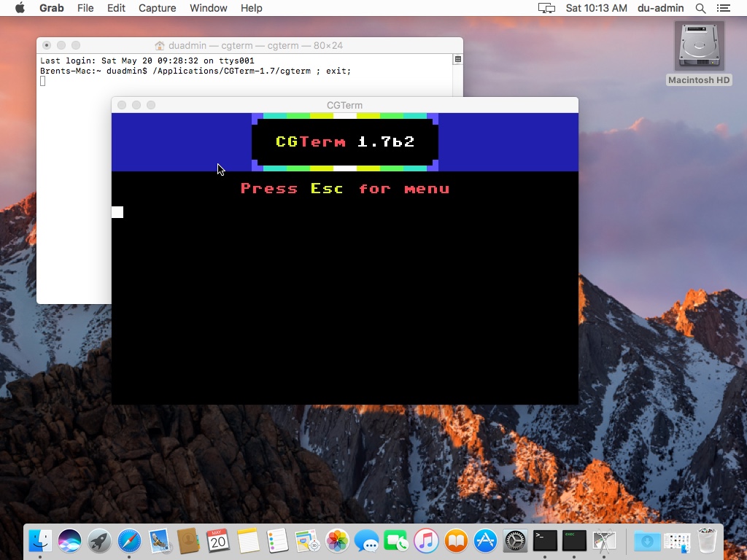Click the CGTerm zoom button
The width and height of the screenshot is (747, 560).
(151, 105)
